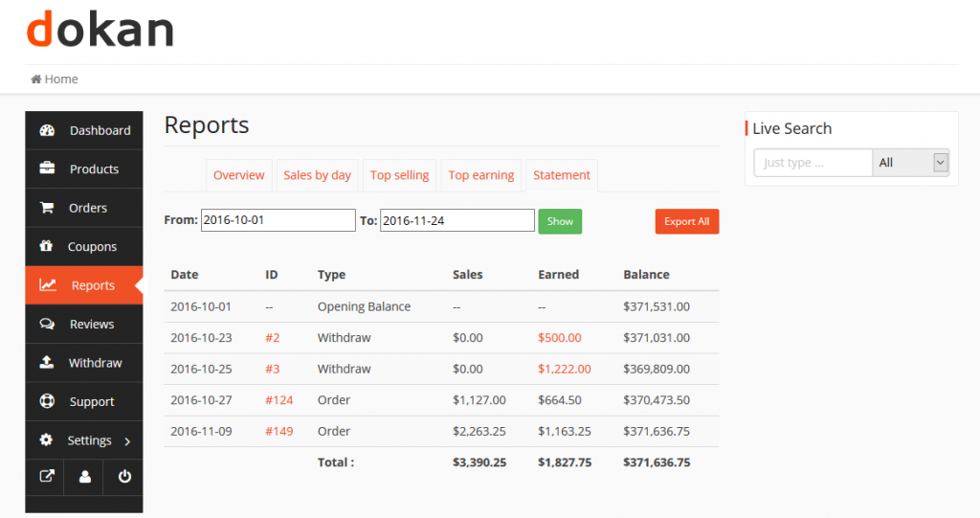The image size is (980, 518).
Task: Click the $1,127.00 sales cell
Action: click(x=479, y=400)
